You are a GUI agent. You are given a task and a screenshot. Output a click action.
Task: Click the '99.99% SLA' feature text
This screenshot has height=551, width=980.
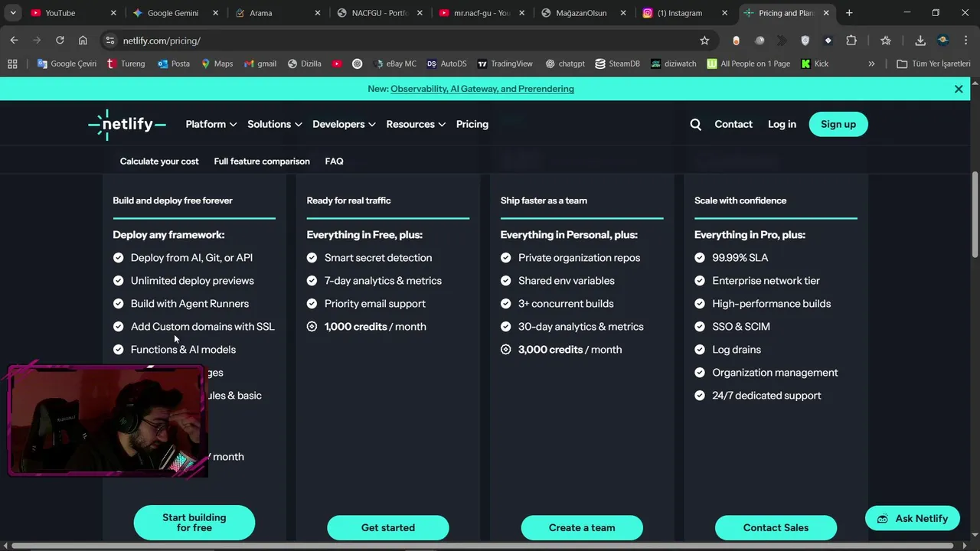pyautogui.click(x=740, y=258)
